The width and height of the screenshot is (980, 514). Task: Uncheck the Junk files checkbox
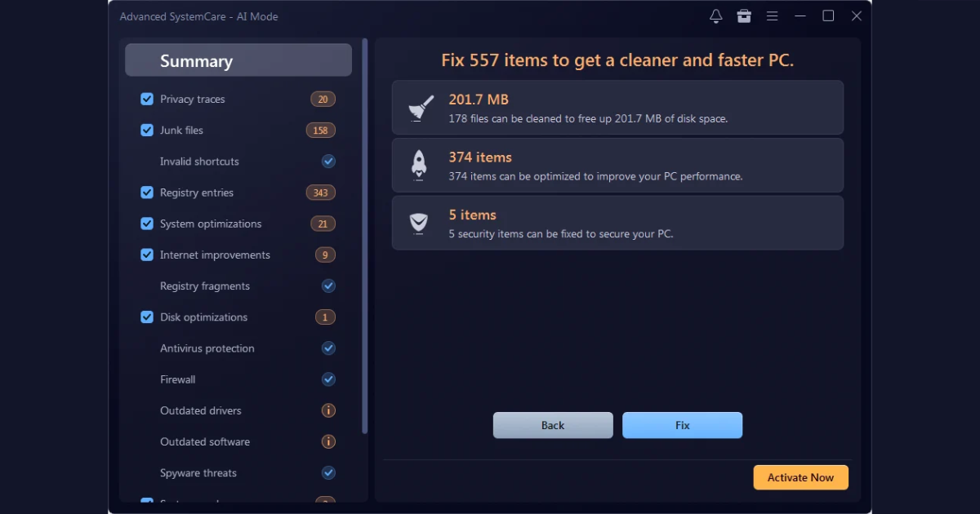coord(147,130)
